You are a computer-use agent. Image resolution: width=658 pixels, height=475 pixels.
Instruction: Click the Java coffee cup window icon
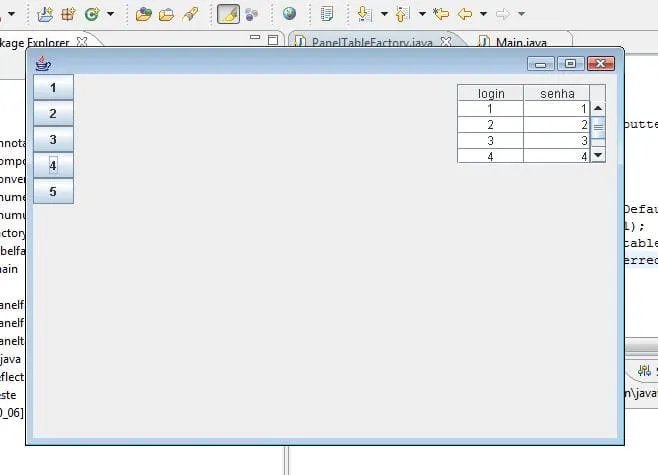43,64
